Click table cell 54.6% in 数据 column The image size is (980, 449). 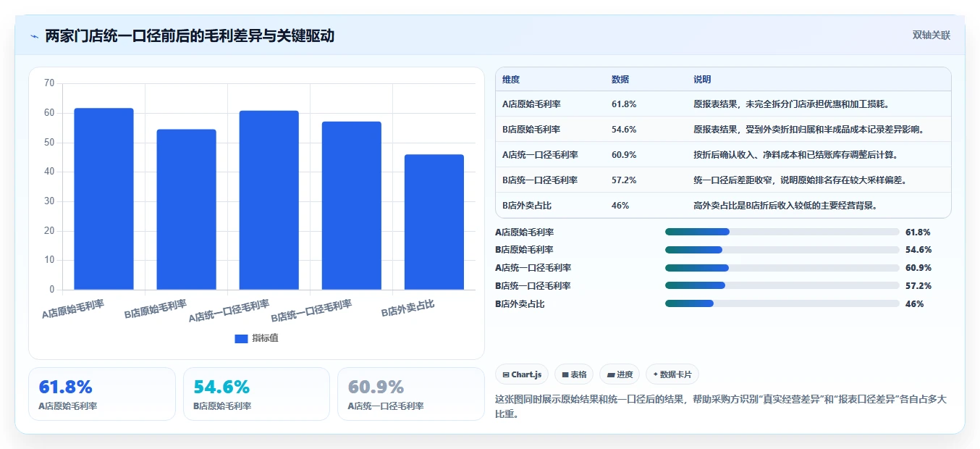coord(624,130)
